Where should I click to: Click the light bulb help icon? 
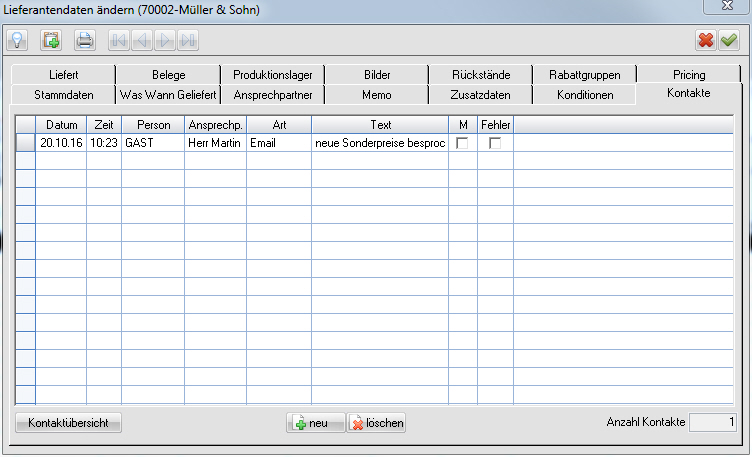click(x=17, y=40)
